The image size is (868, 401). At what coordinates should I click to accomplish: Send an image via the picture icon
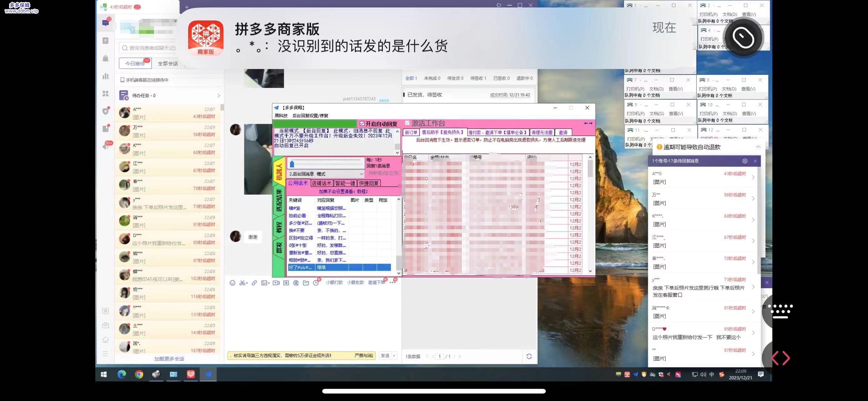tap(265, 283)
